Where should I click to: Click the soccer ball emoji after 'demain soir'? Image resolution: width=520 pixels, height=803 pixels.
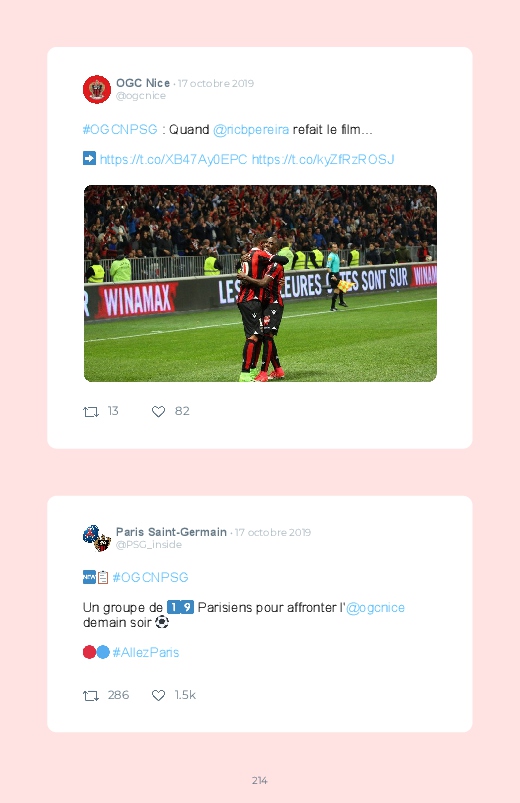(x=162, y=622)
